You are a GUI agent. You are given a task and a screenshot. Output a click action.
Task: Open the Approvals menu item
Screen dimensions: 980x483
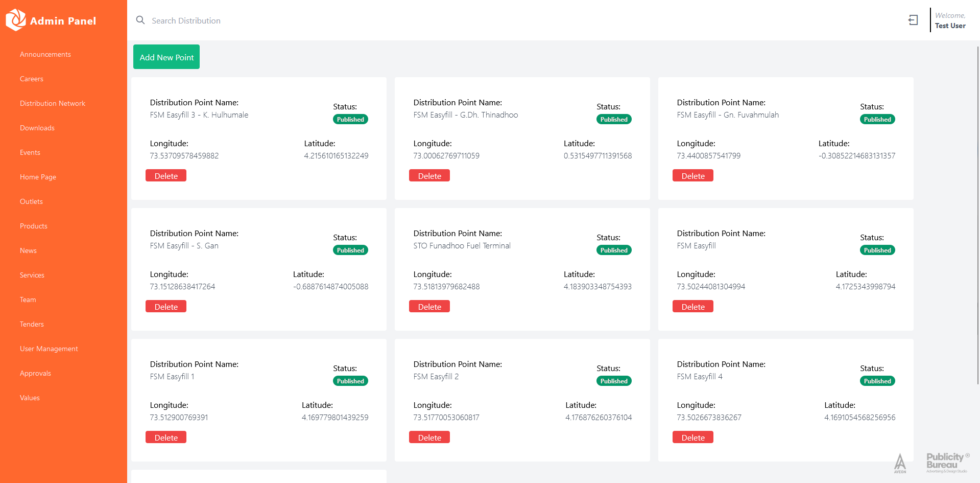click(35, 373)
